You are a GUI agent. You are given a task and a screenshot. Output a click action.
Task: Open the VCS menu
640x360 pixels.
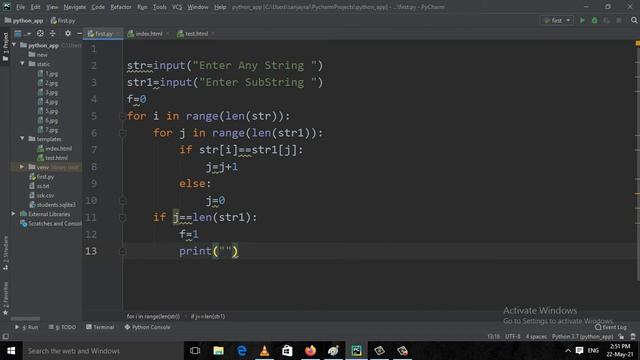pyautogui.click(x=177, y=7)
